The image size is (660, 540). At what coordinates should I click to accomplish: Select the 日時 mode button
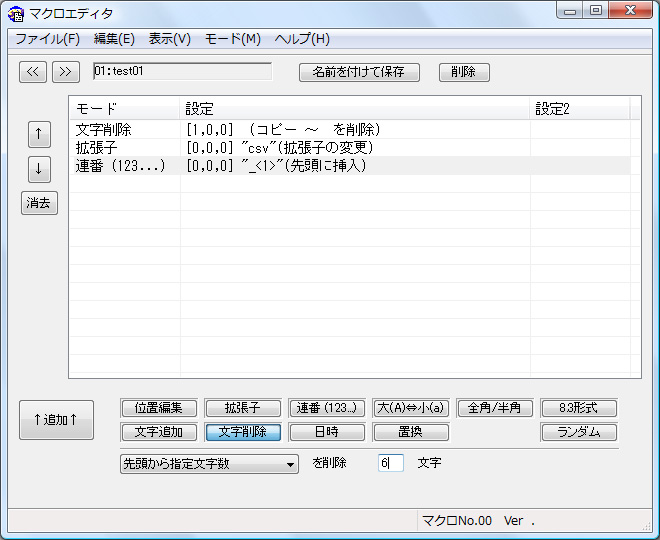tap(327, 432)
